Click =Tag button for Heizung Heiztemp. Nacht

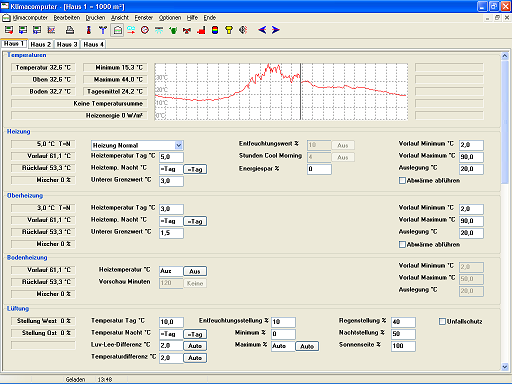195,169
